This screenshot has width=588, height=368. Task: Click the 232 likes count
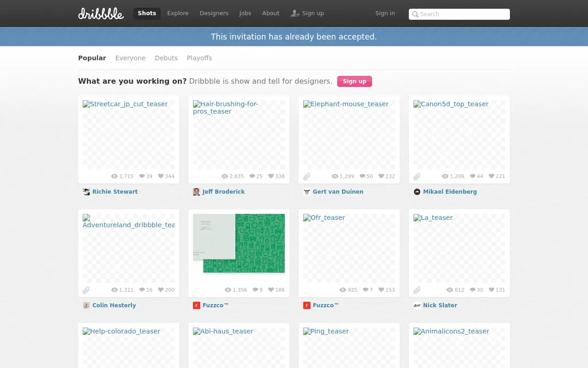[x=390, y=176]
